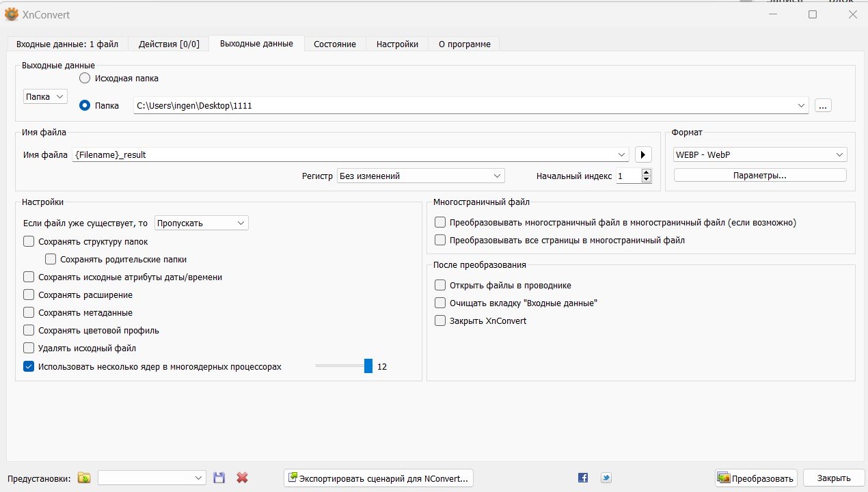Open the Регистр dropdown

pyautogui.click(x=420, y=176)
